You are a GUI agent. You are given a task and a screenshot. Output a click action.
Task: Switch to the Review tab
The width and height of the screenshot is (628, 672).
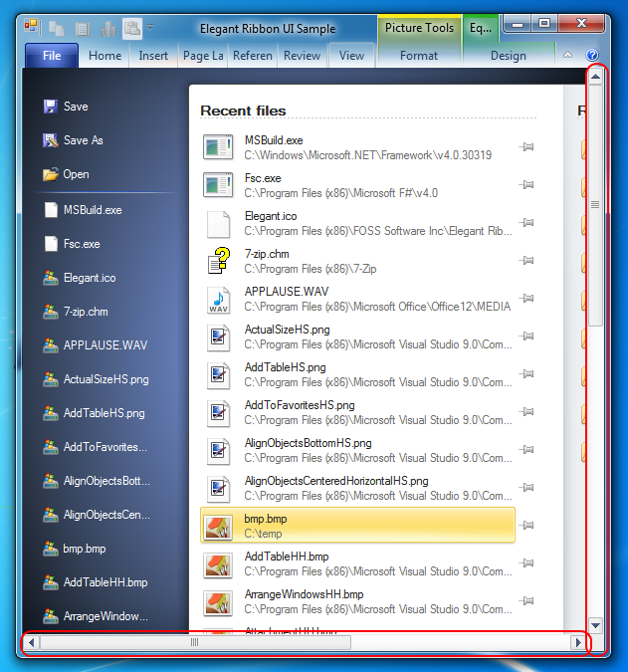tap(302, 56)
